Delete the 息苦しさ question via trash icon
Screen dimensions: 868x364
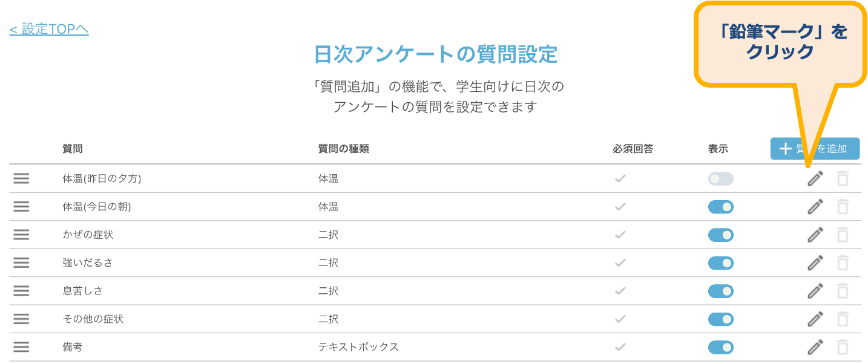pos(843,291)
